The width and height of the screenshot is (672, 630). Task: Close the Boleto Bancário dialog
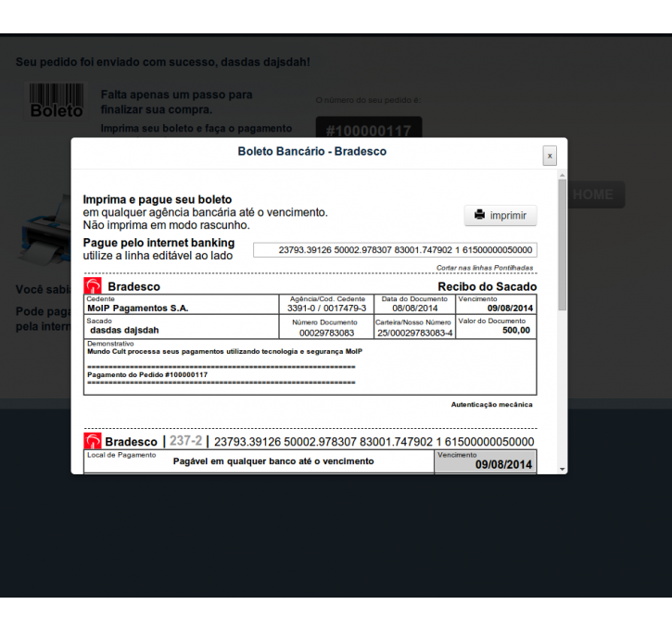pyautogui.click(x=550, y=156)
